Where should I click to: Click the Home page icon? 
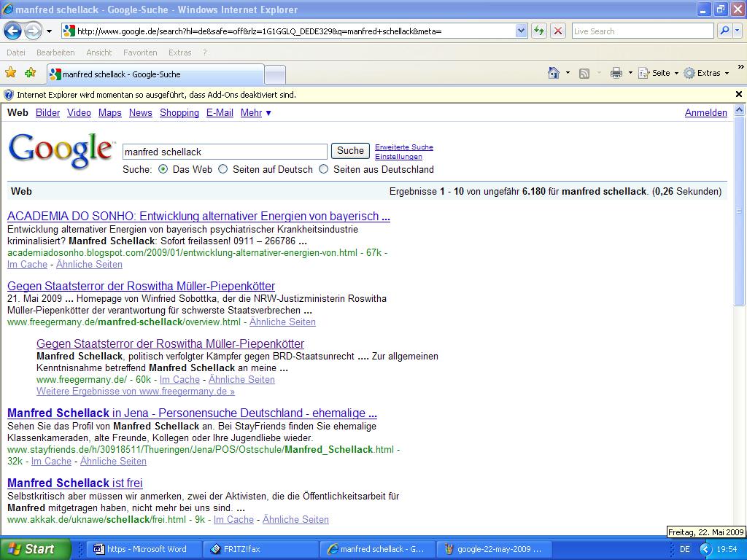pyautogui.click(x=554, y=73)
